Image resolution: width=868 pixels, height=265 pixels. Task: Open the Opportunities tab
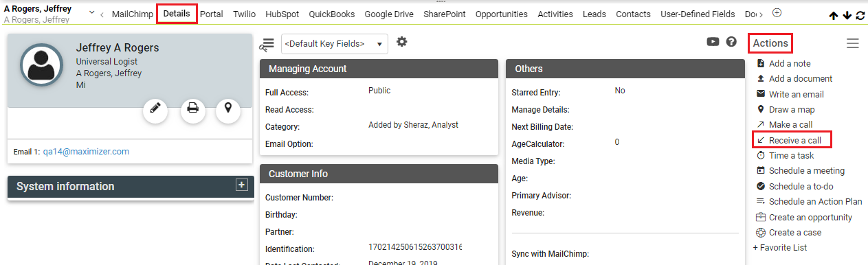click(502, 14)
